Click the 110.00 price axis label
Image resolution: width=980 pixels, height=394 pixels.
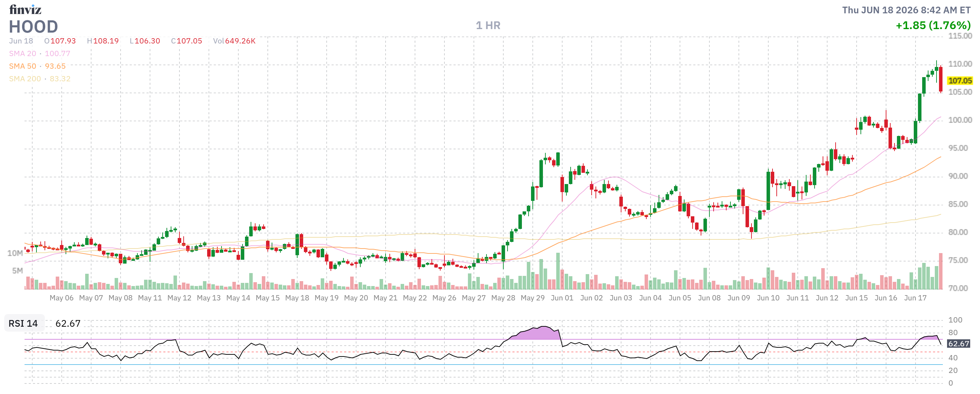click(x=960, y=64)
